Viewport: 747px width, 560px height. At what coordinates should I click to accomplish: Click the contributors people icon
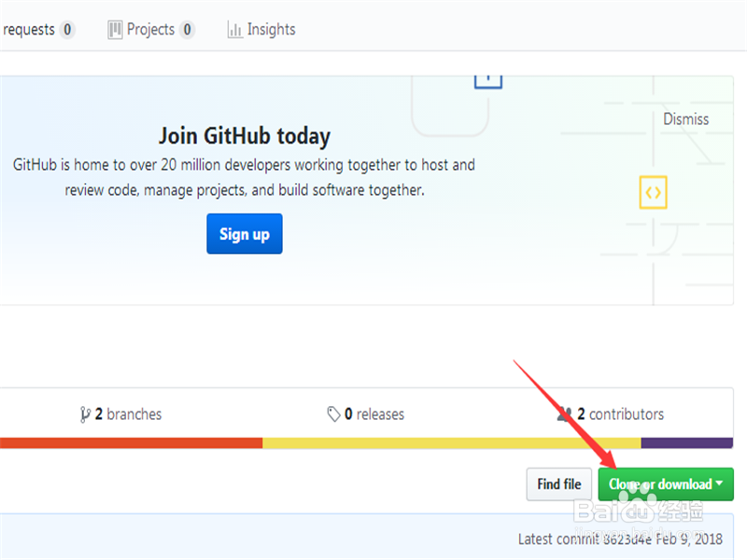tap(564, 414)
